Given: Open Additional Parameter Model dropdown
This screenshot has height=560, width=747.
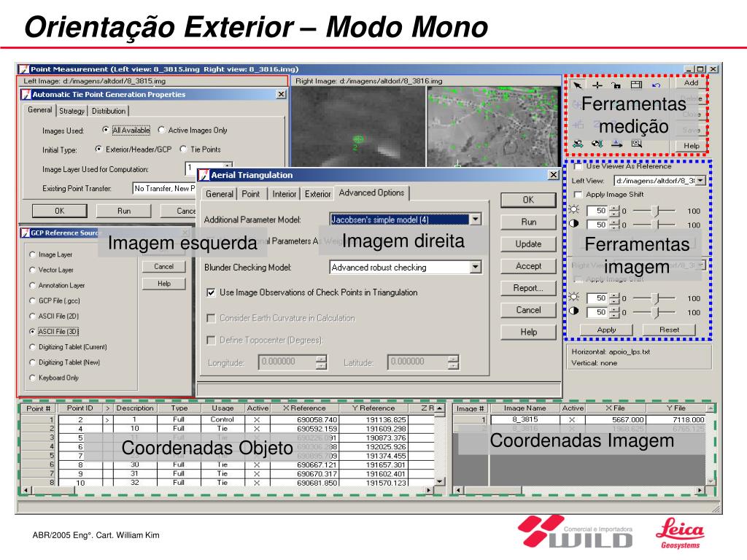Looking at the screenshot, I should pos(476,219).
